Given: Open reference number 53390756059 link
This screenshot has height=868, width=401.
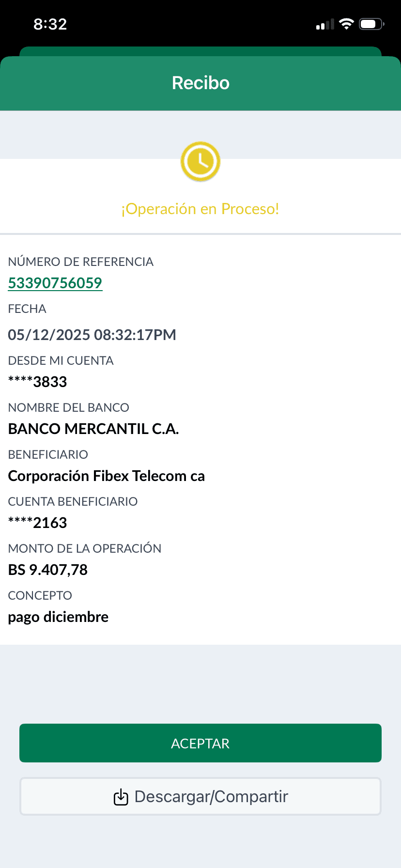Looking at the screenshot, I should pos(55,283).
